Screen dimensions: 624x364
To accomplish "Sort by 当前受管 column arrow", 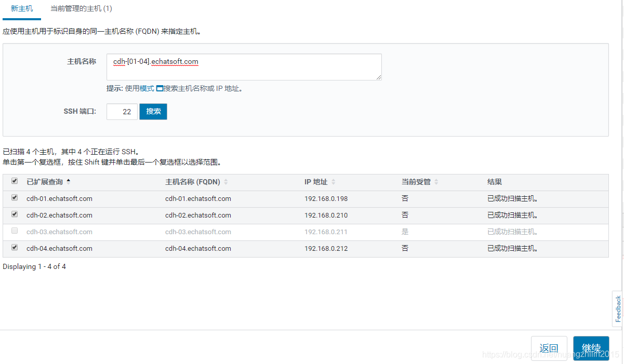I will pos(436,182).
